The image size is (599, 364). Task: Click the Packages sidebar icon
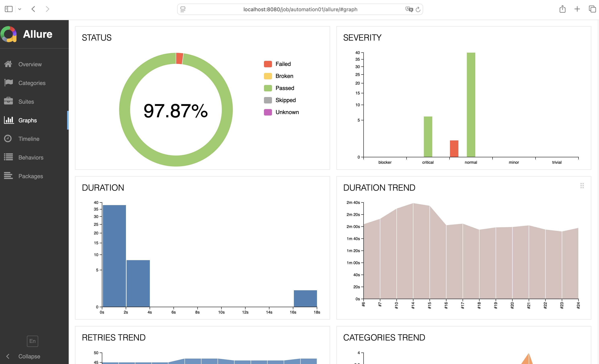point(8,176)
